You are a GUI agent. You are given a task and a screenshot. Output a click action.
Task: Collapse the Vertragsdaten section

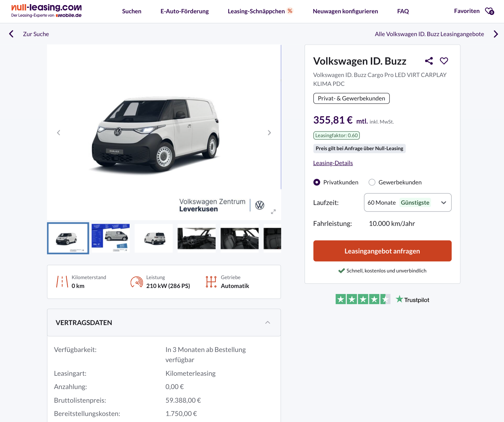click(x=268, y=323)
